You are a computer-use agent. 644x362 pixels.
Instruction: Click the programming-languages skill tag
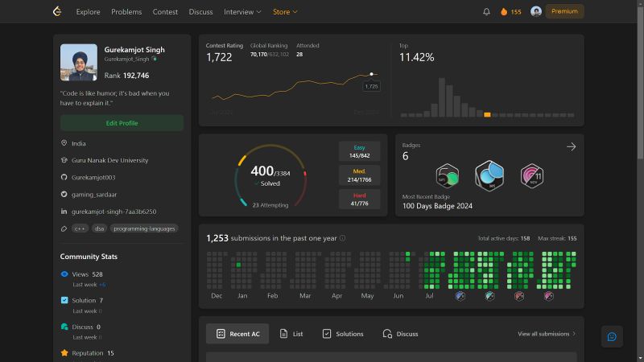[x=144, y=228]
